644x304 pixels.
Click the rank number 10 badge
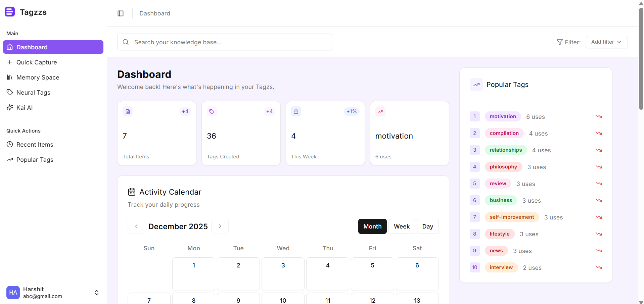pos(474,267)
